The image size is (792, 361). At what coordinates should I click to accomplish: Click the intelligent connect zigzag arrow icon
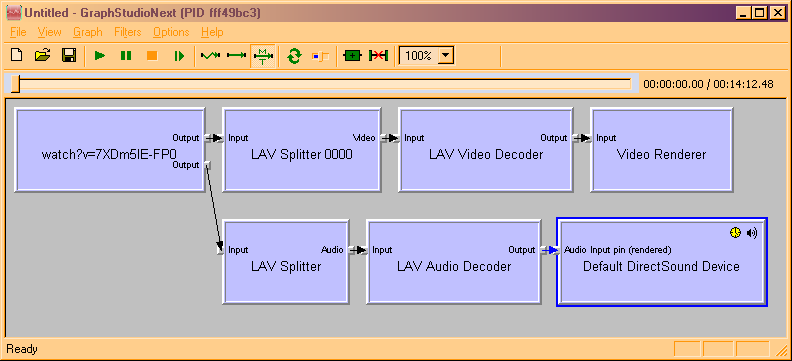[x=210, y=56]
